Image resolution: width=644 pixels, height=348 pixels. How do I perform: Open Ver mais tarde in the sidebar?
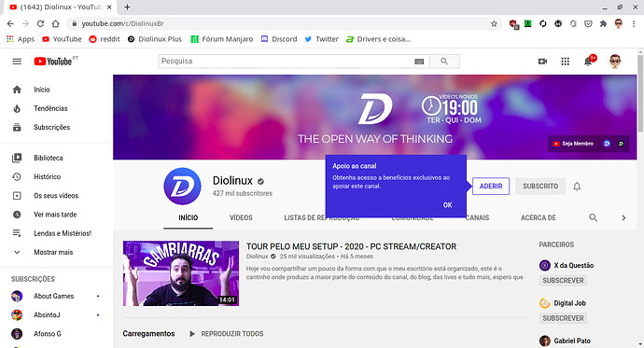coord(56,215)
